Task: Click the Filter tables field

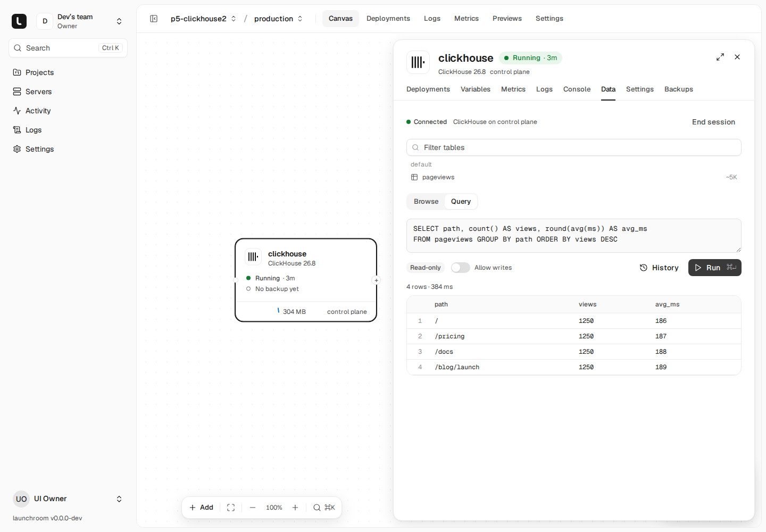Action: [574, 147]
